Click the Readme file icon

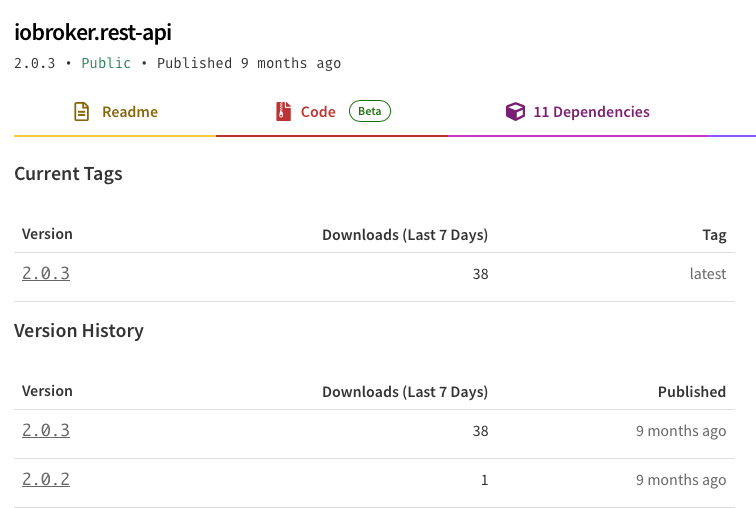tap(82, 112)
